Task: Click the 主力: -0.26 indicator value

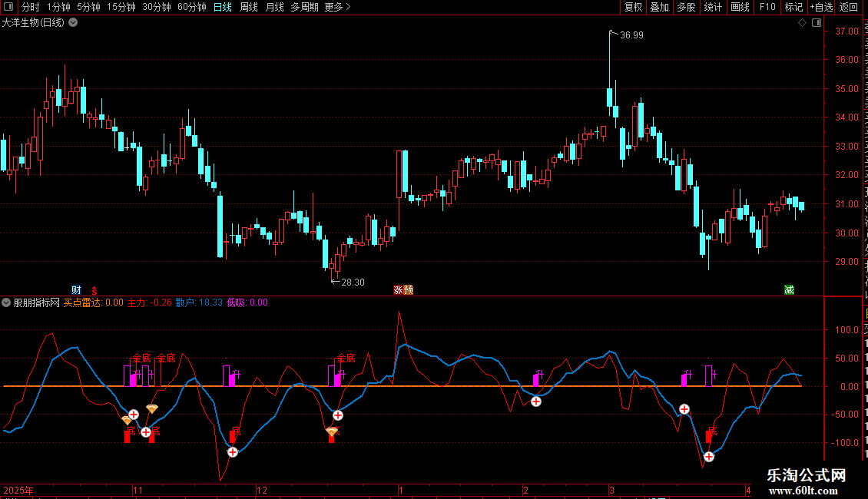Action: 150,302
